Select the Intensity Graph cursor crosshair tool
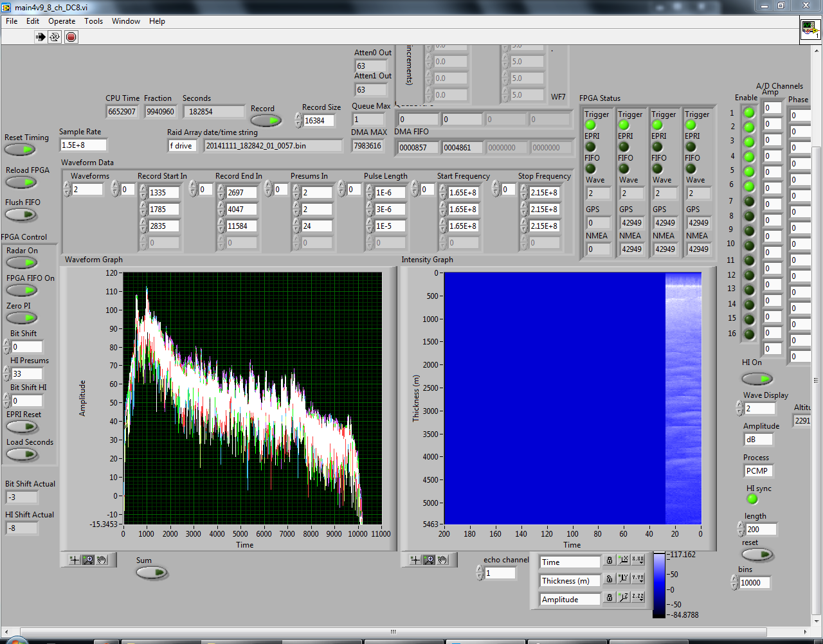This screenshot has width=823, height=644. (415, 560)
